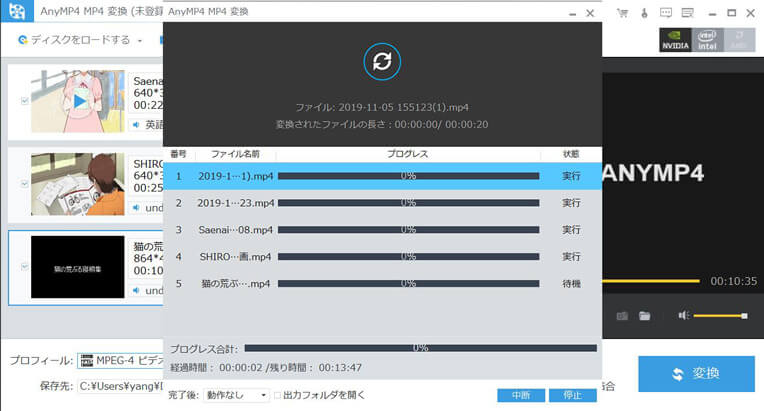Screen dimensions: 764x411
Task: Open the load disc dropdown arrow
Action: (140, 40)
